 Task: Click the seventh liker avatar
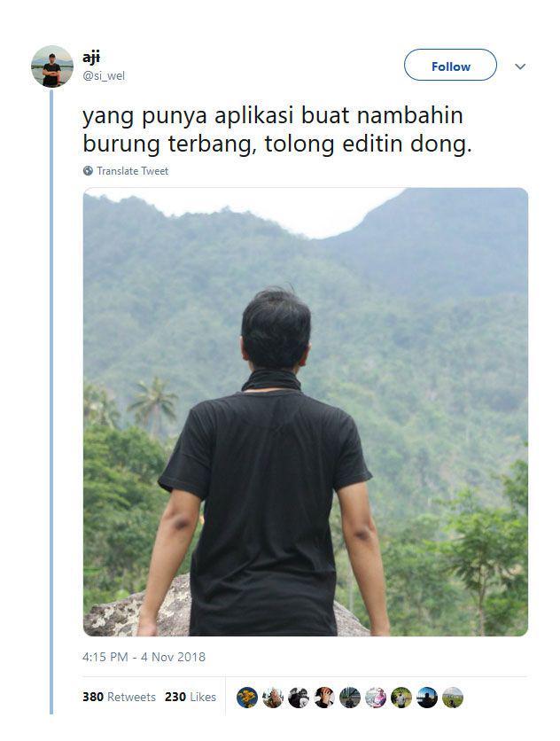401,698
